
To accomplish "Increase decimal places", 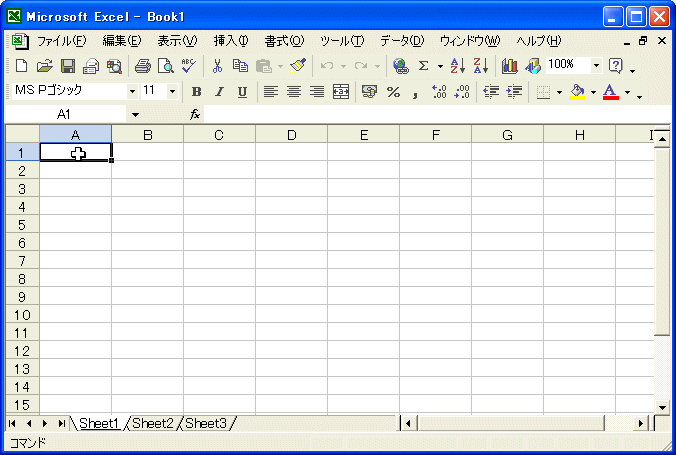I will coord(439,91).
